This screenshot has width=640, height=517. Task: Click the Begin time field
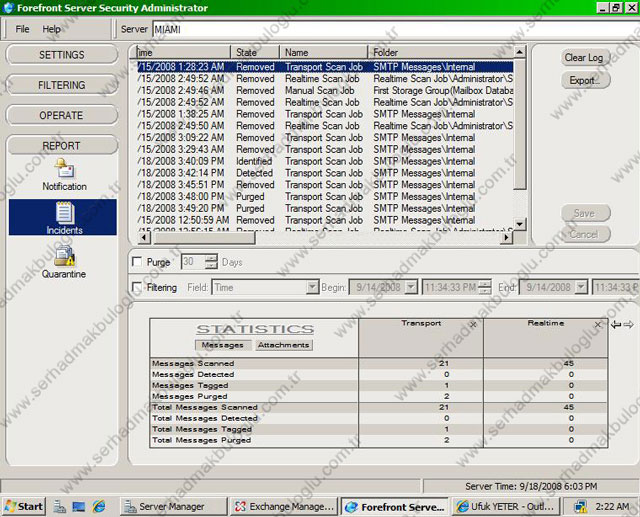(450, 287)
